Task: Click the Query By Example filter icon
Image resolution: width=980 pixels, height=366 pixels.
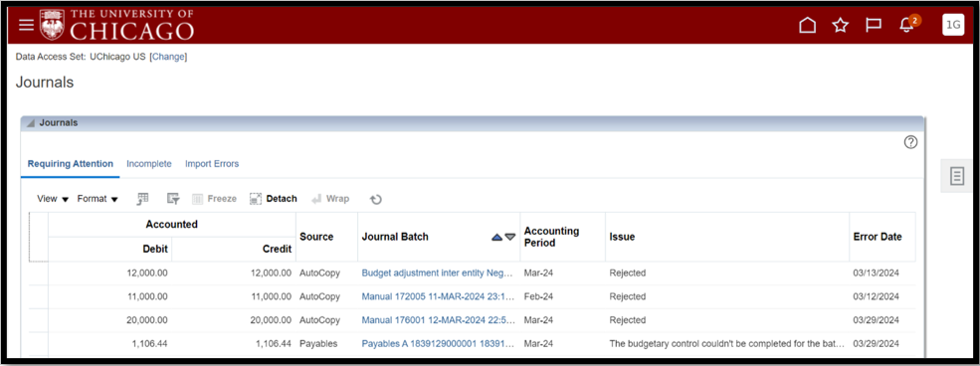Action: (173, 199)
